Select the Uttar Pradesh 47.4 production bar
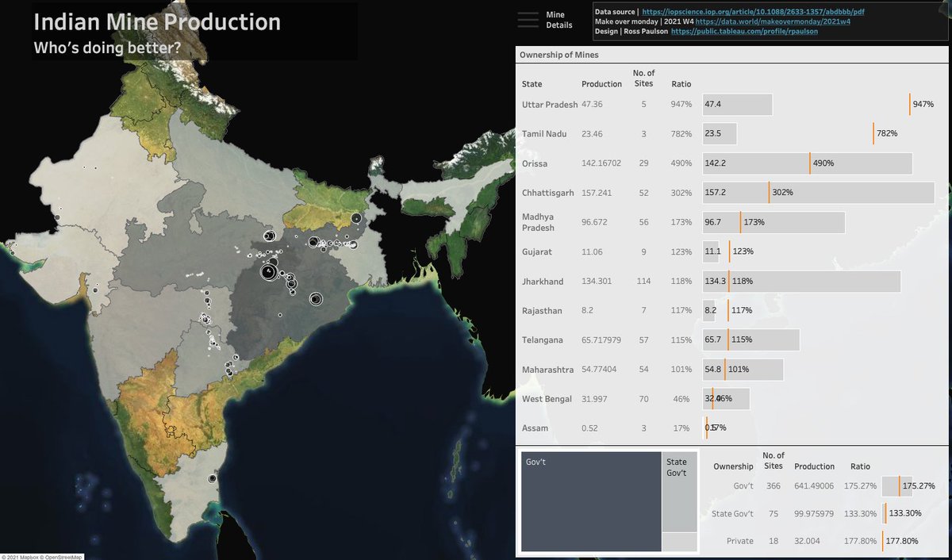 pyautogui.click(x=737, y=105)
